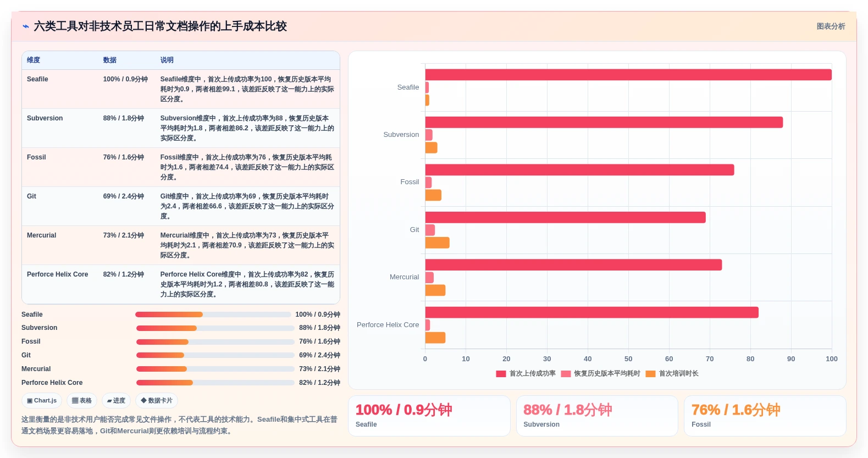Select the Git table row name

coord(31,196)
